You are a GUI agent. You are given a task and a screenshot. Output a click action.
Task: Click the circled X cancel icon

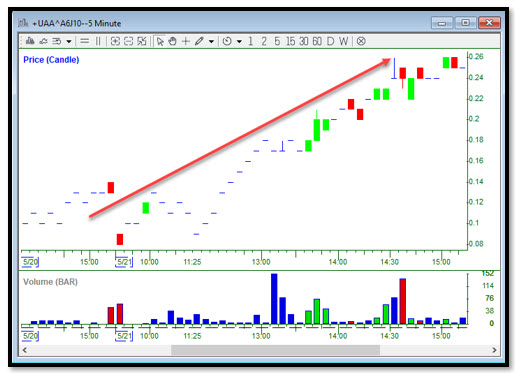click(361, 41)
